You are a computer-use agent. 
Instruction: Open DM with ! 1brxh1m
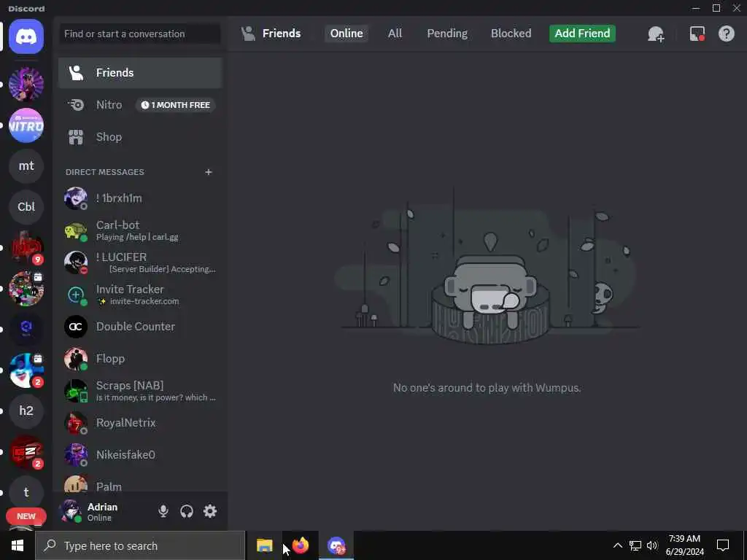140,198
